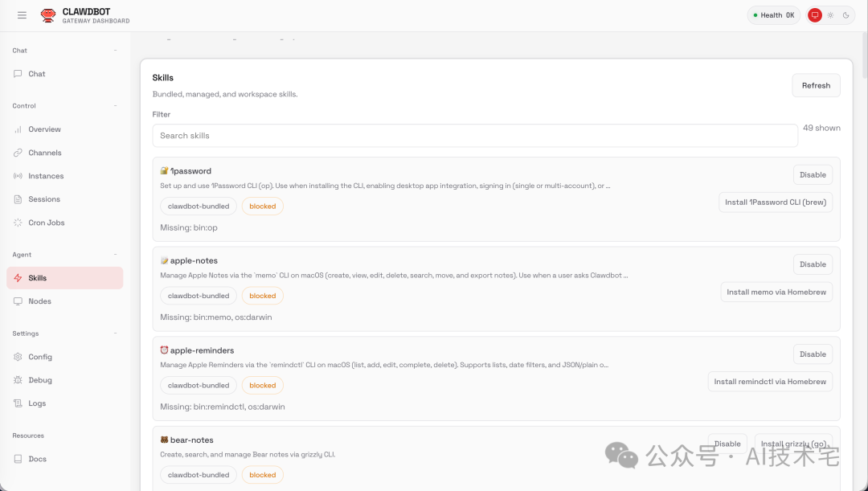
Task: Select the Skills sidebar item
Action: pos(65,278)
